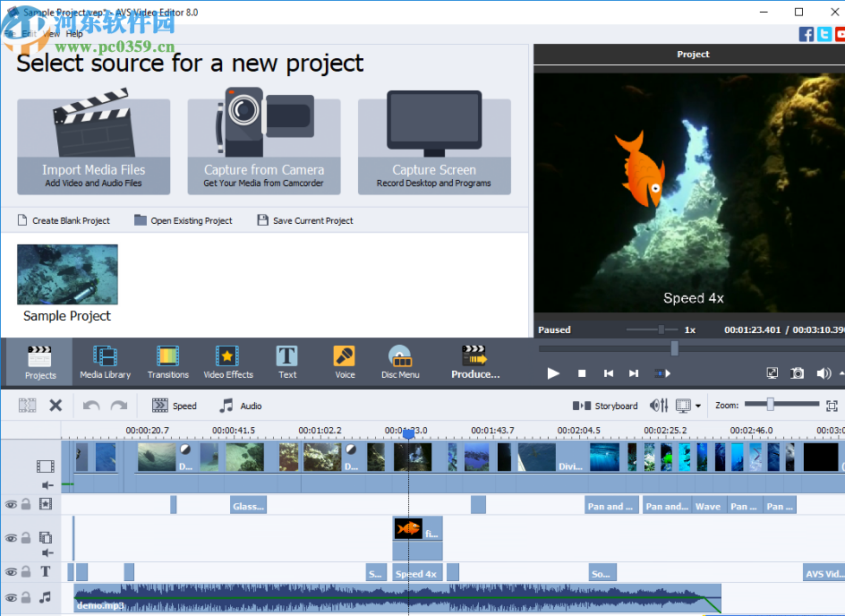Lock the text track
845x616 pixels.
click(x=26, y=570)
